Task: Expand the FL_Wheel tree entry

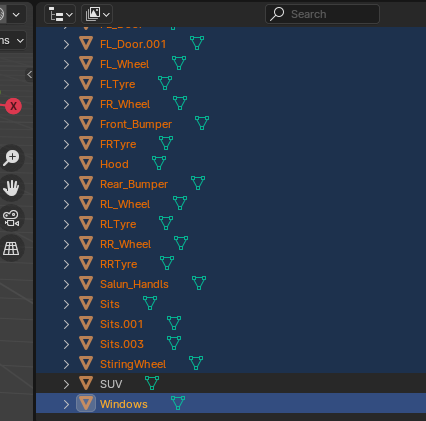Action: point(66,64)
